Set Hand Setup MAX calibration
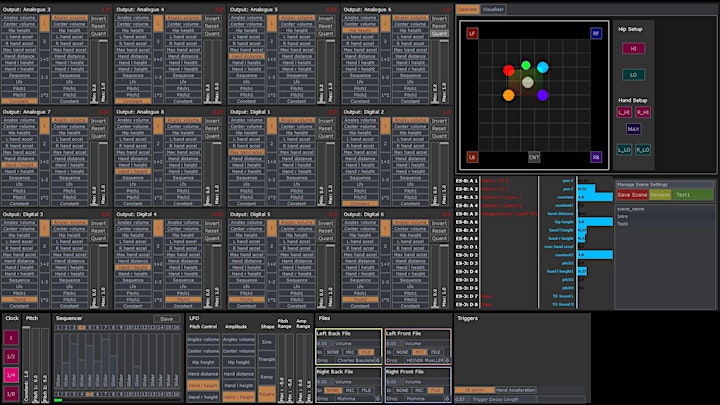This screenshot has width=720, height=405. (633, 129)
